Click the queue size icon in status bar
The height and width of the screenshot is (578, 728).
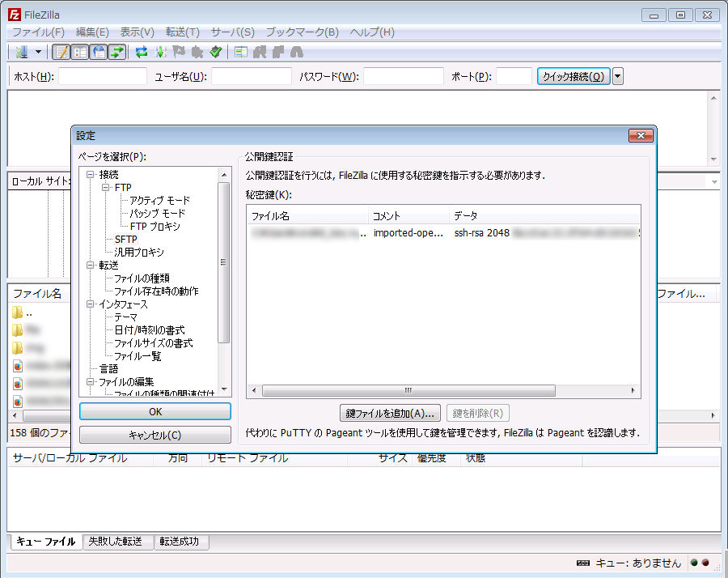point(582,563)
